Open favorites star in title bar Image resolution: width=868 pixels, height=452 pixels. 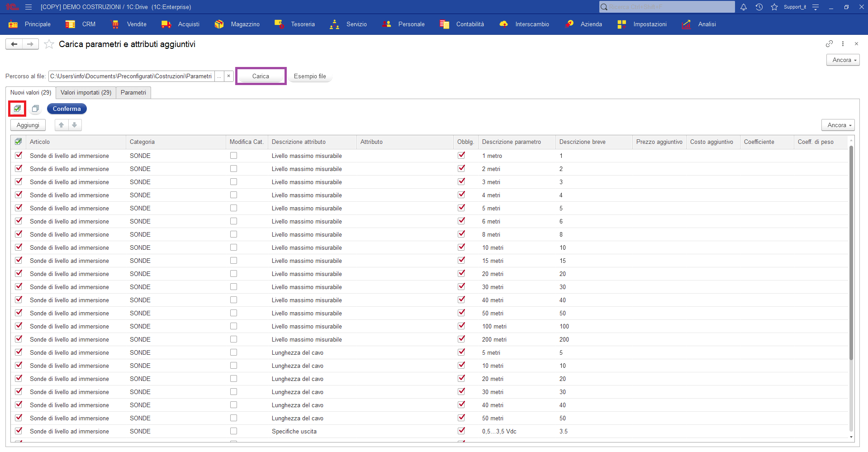[x=774, y=7]
